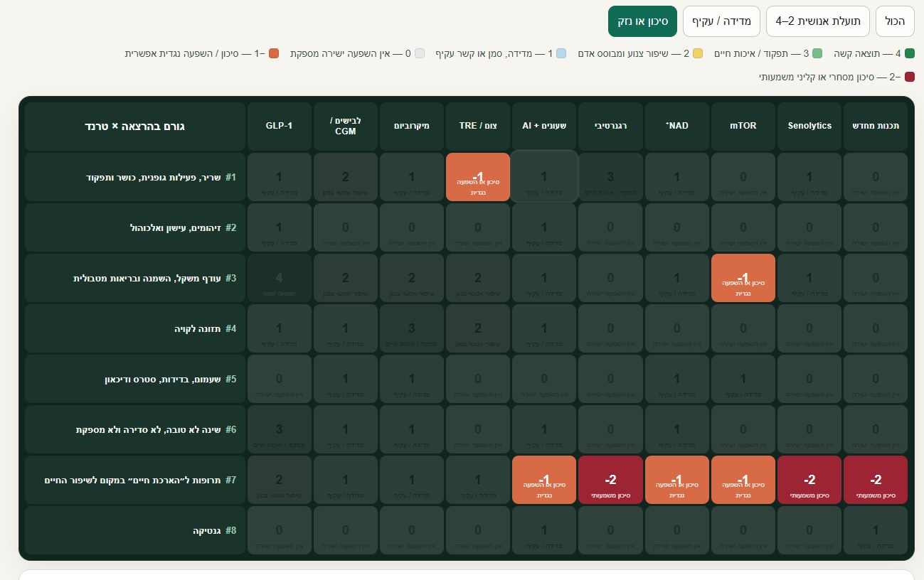Click the dark green legend swatch for '4 — תוצאה קשה'

[x=910, y=53]
